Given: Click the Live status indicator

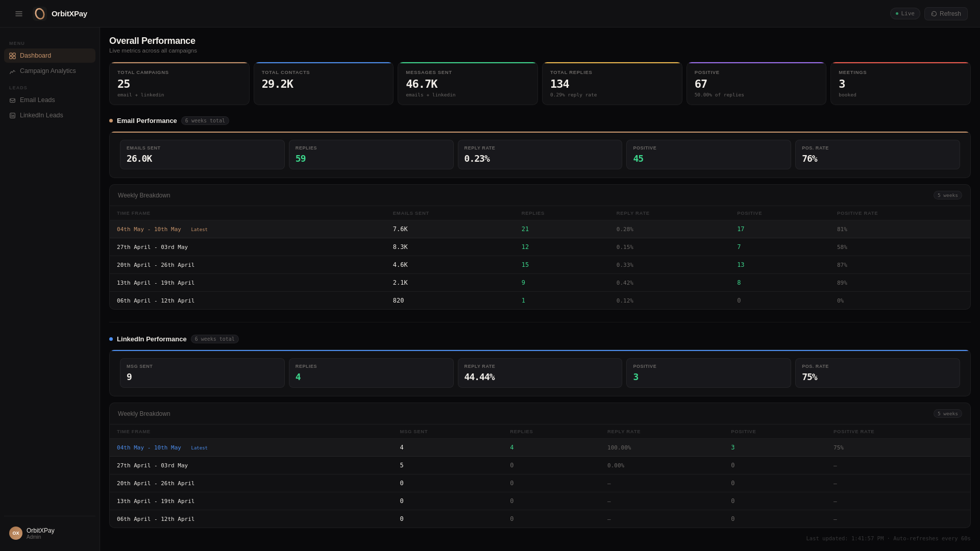Looking at the screenshot, I should 905,14.
